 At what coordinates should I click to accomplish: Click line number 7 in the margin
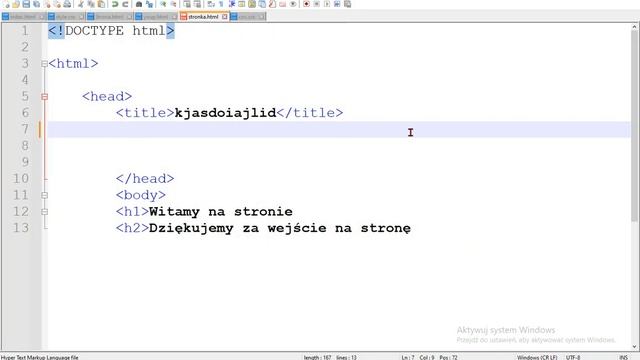coord(25,129)
